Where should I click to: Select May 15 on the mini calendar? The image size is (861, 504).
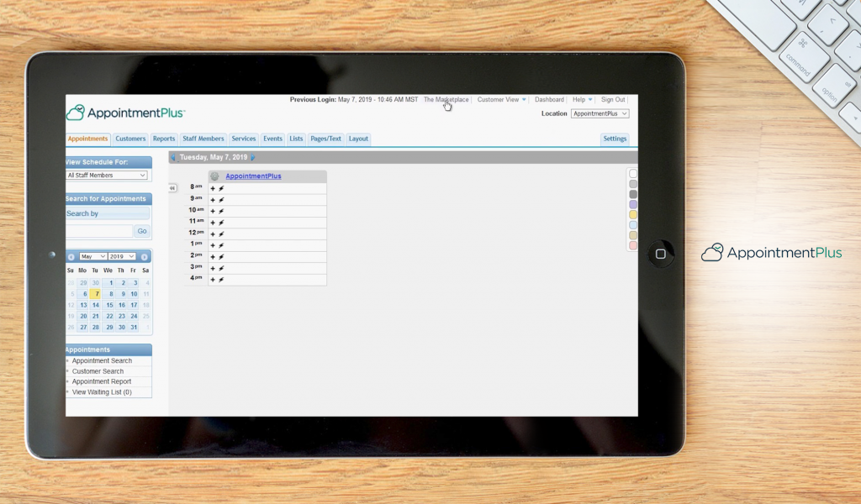point(108,304)
